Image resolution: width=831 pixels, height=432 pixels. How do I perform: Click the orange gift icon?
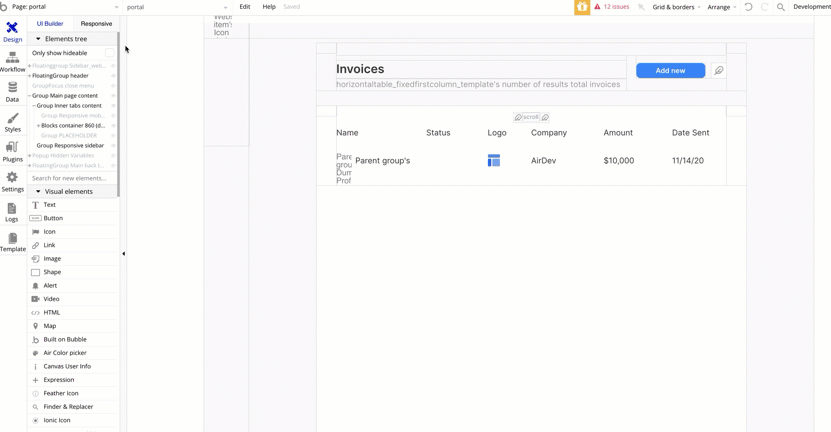pyautogui.click(x=582, y=7)
